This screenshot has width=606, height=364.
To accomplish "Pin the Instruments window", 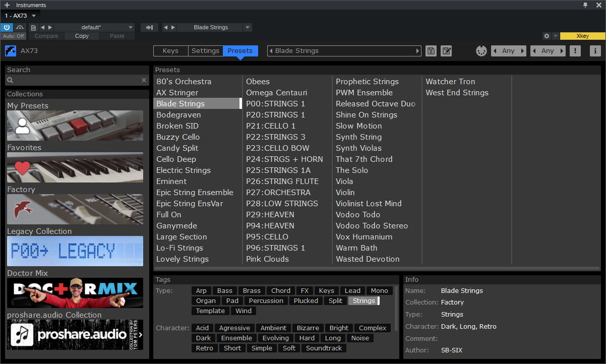I will [585, 5].
